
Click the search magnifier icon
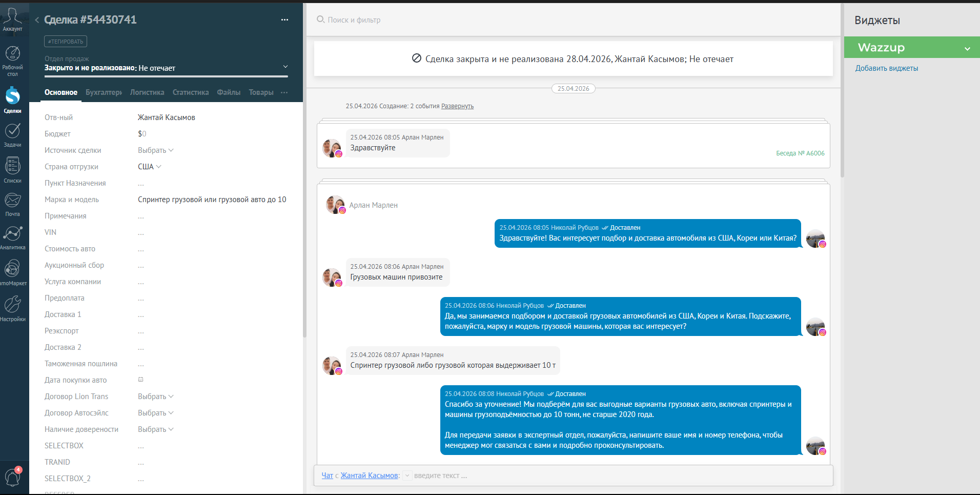click(320, 19)
